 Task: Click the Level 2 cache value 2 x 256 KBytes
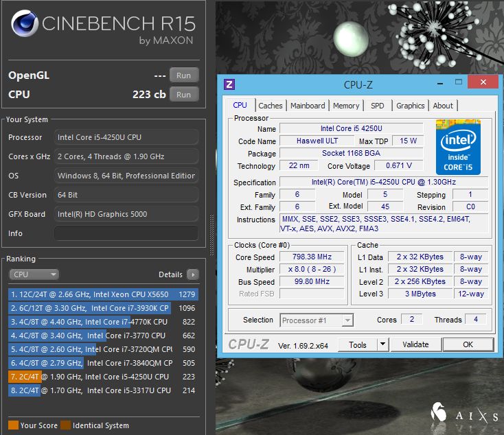(420, 281)
